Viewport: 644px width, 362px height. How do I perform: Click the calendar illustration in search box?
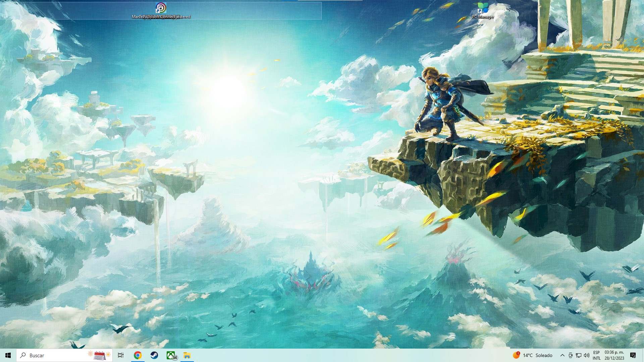tap(99, 355)
